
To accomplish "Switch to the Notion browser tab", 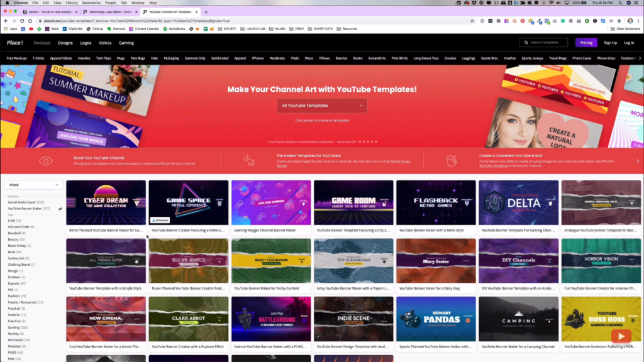I will pyautogui.click(x=50, y=12).
